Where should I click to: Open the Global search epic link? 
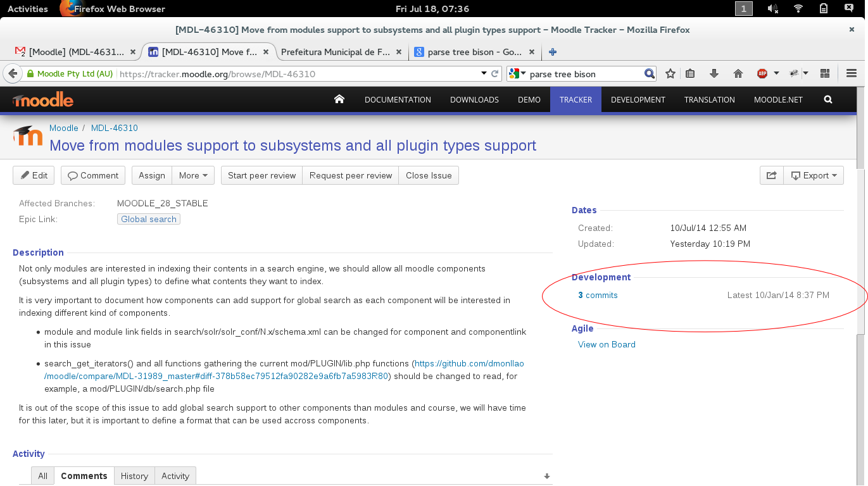pyautogui.click(x=149, y=219)
